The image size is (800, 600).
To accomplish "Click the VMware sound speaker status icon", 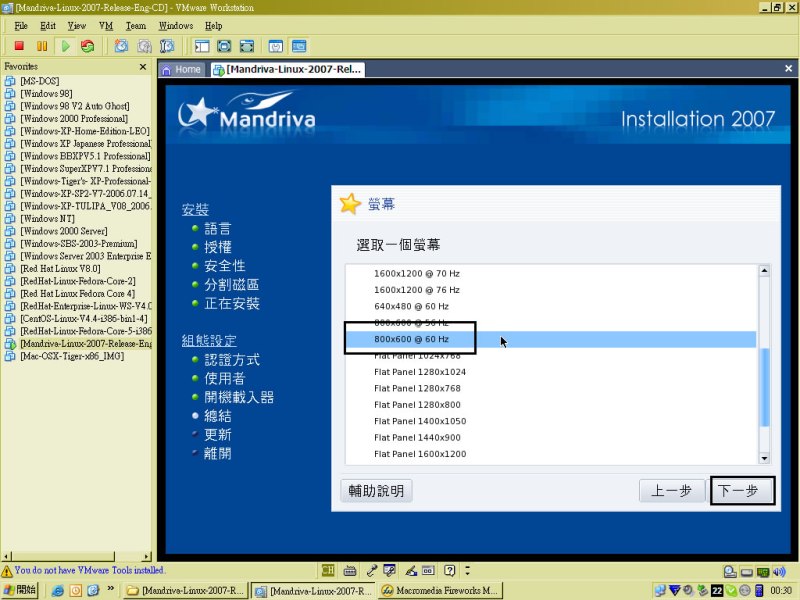I will [x=779, y=572].
